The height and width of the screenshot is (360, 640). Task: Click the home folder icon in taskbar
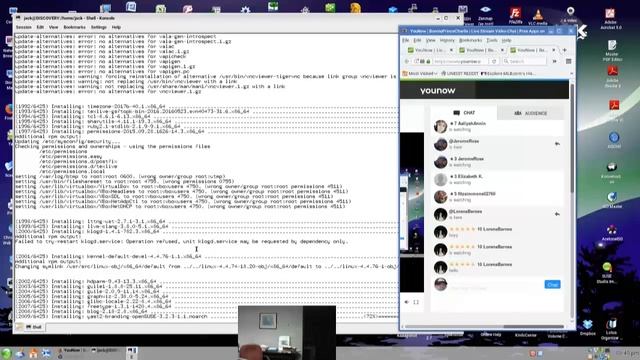click(33, 353)
